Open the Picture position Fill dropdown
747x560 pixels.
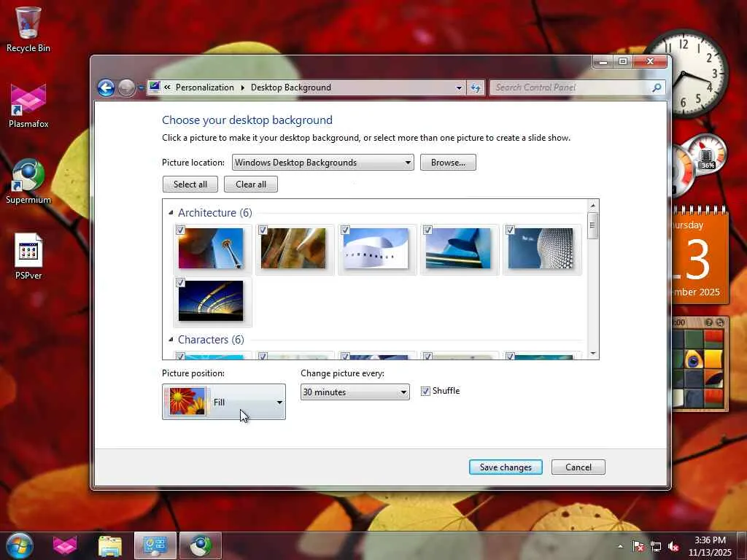224,402
